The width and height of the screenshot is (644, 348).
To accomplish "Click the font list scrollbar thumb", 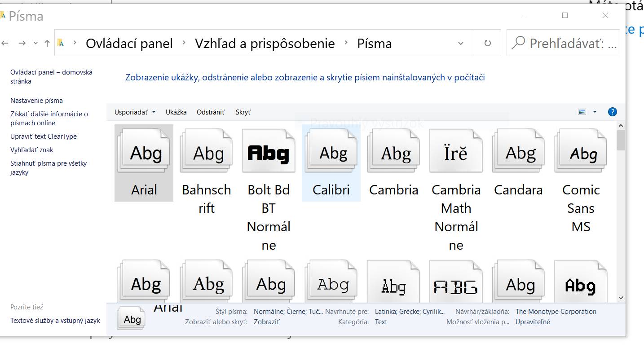I will (621, 140).
